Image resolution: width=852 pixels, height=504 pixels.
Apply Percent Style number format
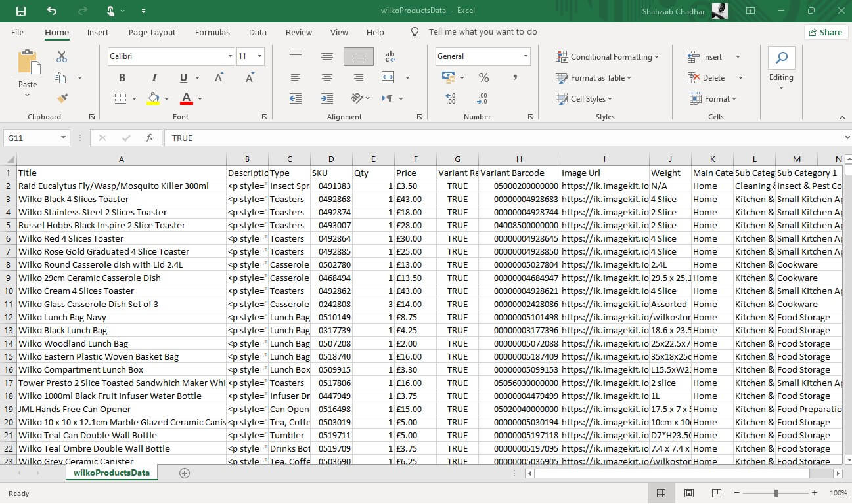coord(483,77)
